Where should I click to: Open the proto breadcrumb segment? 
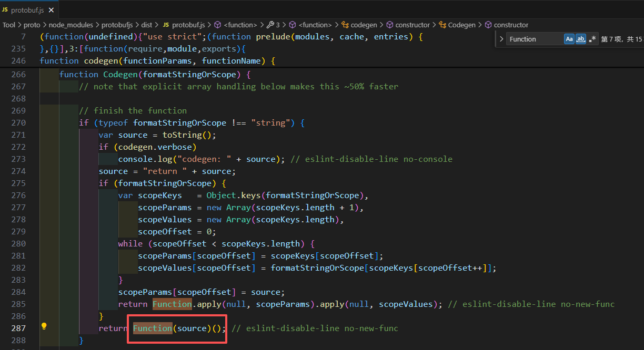click(32, 25)
